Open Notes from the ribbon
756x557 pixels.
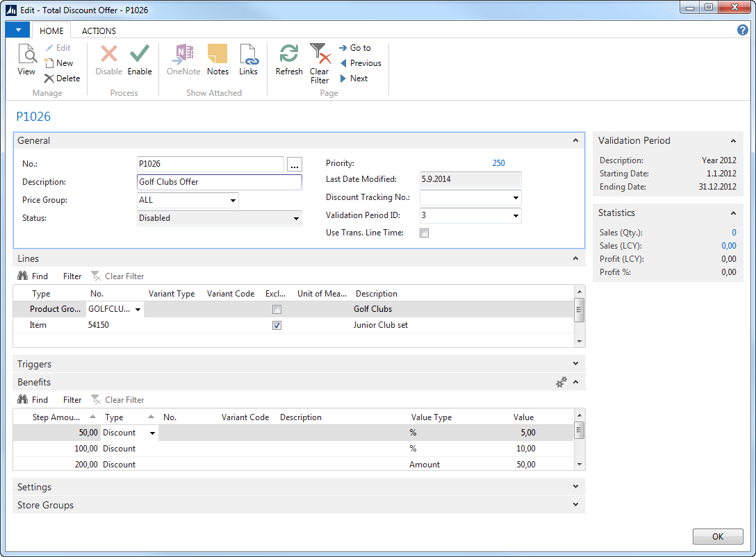point(217,55)
